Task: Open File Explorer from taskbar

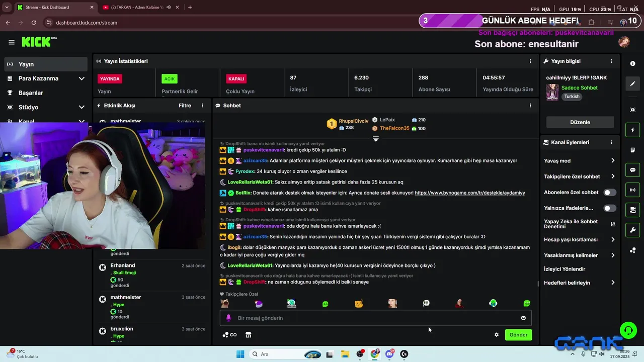Action: (345, 354)
